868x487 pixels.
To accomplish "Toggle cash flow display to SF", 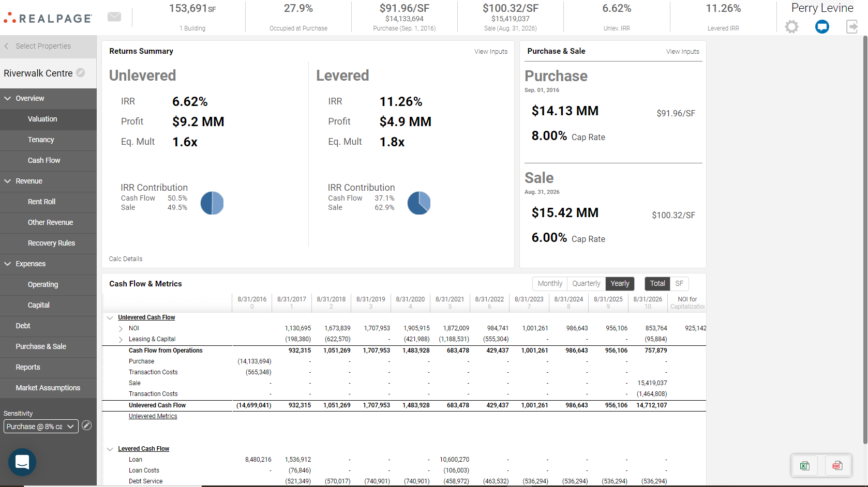I will coord(679,283).
